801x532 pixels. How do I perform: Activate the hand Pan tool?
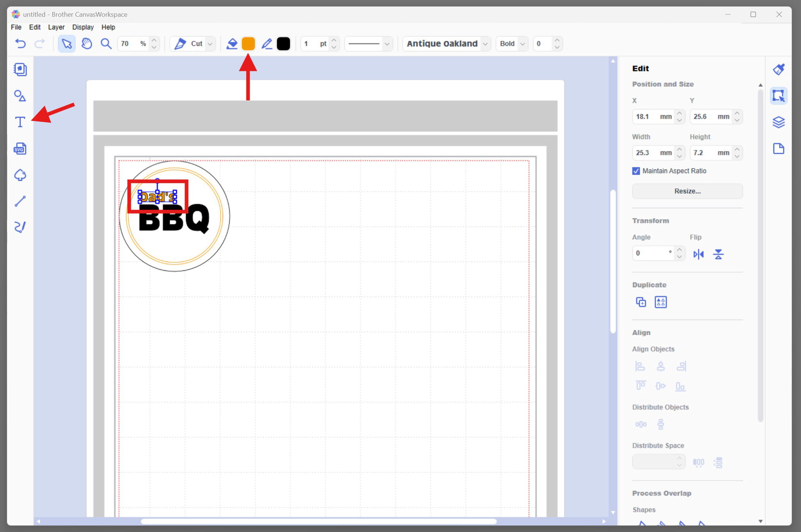click(x=86, y=44)
